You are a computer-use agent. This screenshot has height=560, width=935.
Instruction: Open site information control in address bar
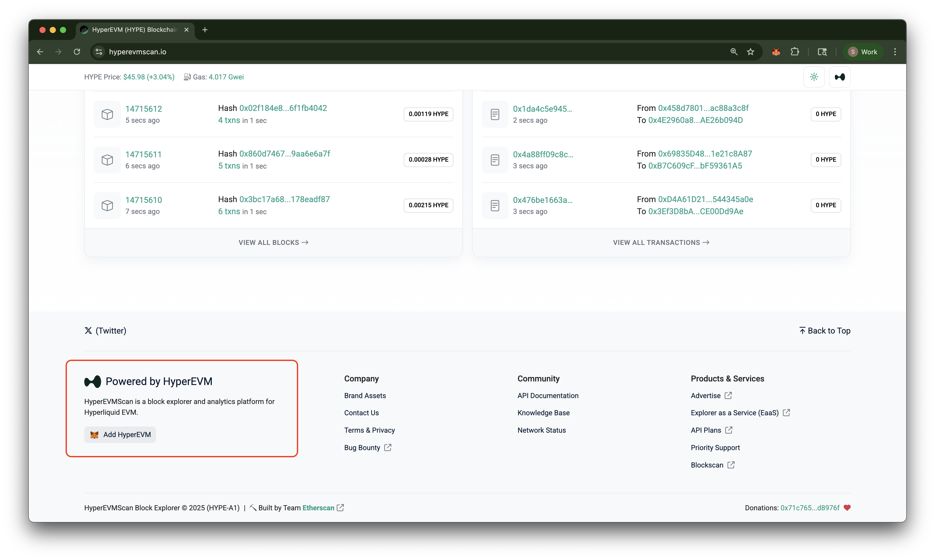point(99,52)
